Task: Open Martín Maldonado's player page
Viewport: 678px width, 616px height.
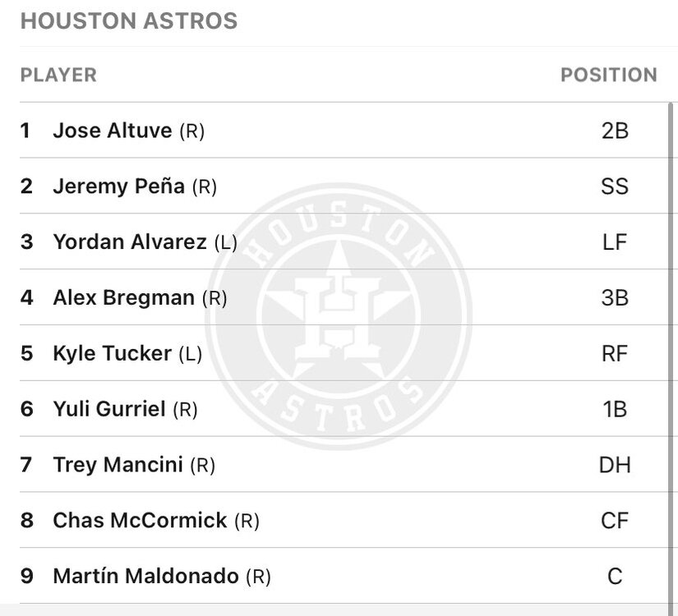Action: [145, 577]
